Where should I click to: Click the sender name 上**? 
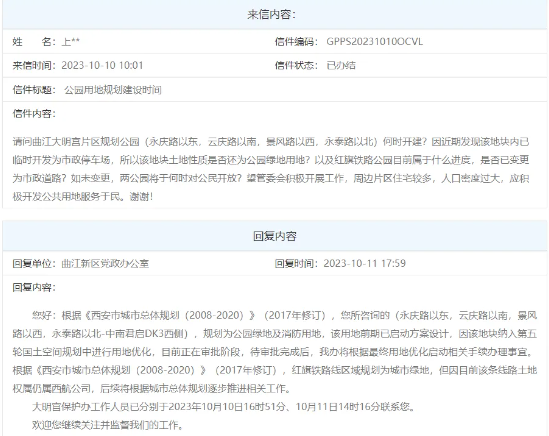[71, 42]
